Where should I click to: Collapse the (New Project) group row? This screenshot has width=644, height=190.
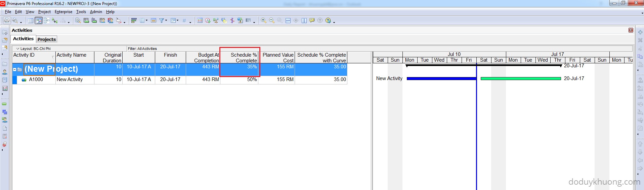click(x=15, y=69)
